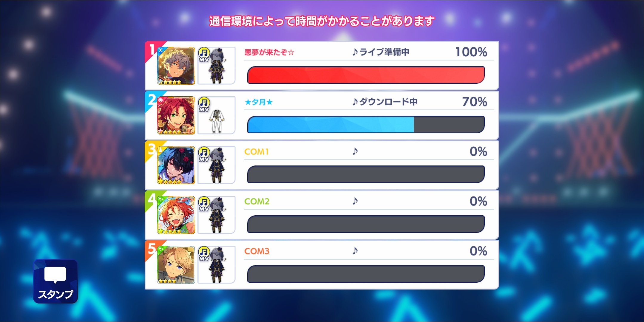
Task: Click the ダウンロード中 status label
Action: [x=388, y=102]
